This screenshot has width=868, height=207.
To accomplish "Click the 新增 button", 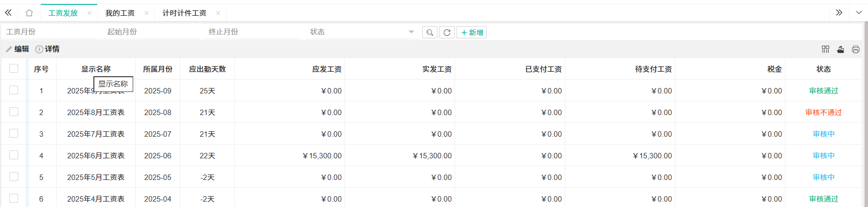I will click(472, 32).
